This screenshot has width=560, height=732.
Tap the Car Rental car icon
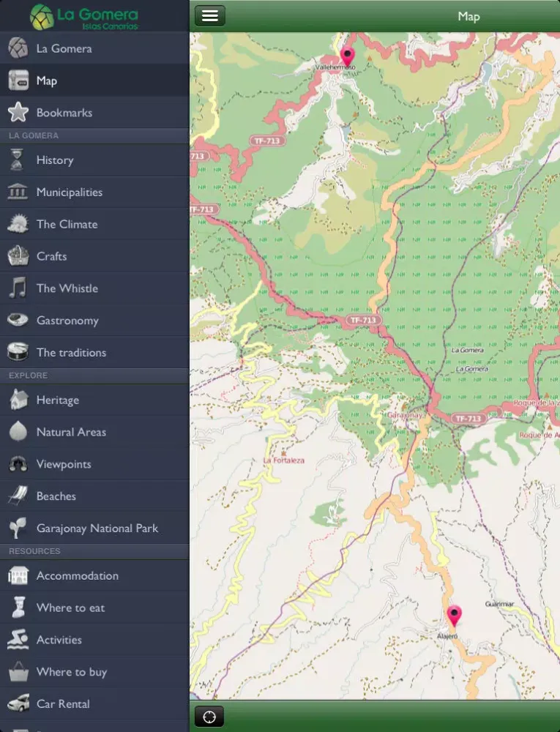pos(18,703)
